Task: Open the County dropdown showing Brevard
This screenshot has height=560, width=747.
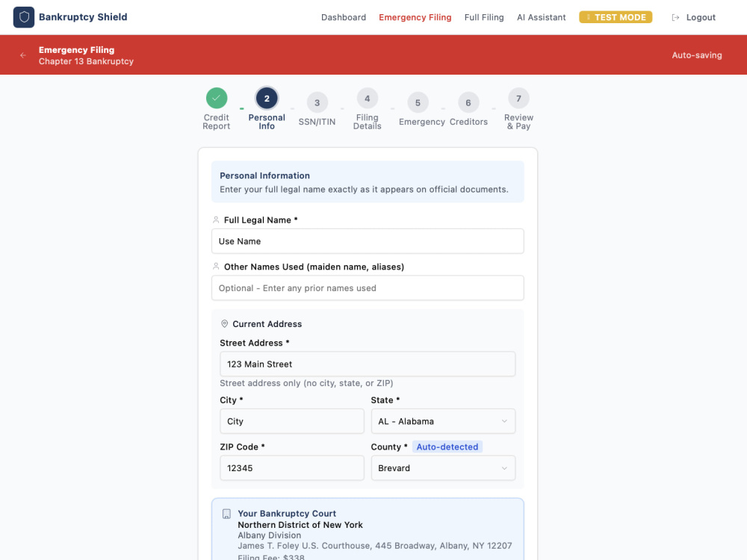Action: pos(443,468)
